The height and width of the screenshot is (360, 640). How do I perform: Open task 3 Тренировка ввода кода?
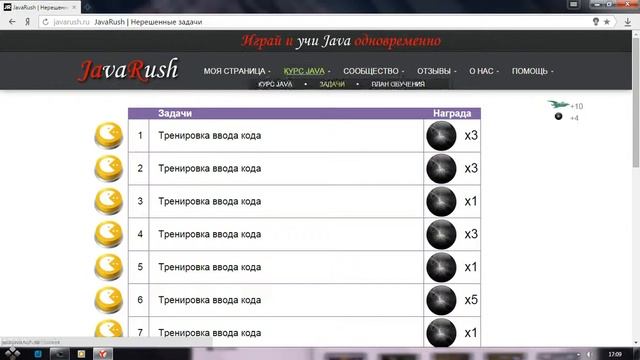point(209,201)
